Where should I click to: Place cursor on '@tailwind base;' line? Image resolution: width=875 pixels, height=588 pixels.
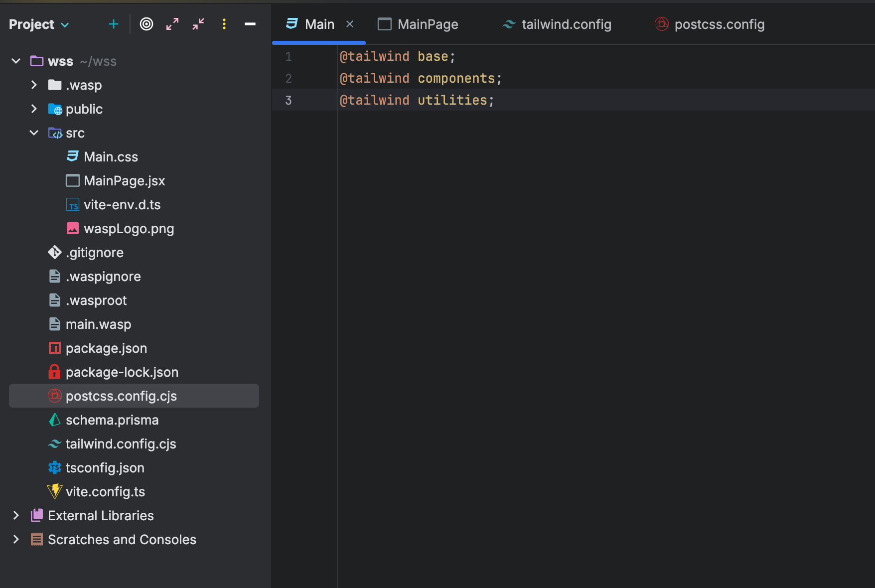coord(397,56)
